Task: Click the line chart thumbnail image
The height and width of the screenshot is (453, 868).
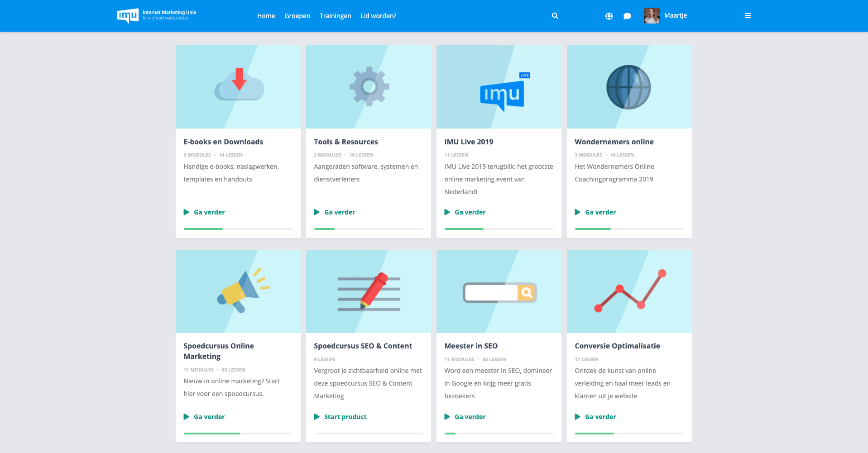Action: (629, 291)
